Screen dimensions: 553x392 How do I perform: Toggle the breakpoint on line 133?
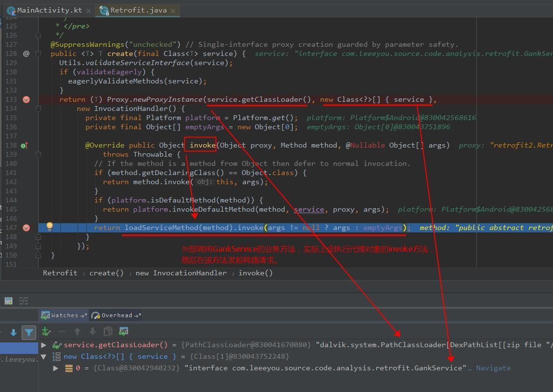(26, 99)
